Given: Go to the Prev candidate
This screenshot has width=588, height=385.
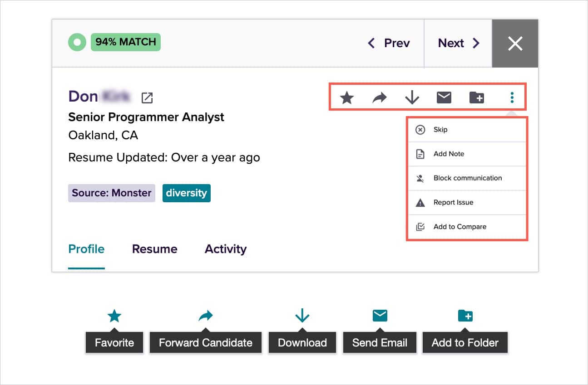Looking at the screenshot, I should coord(389,43).
